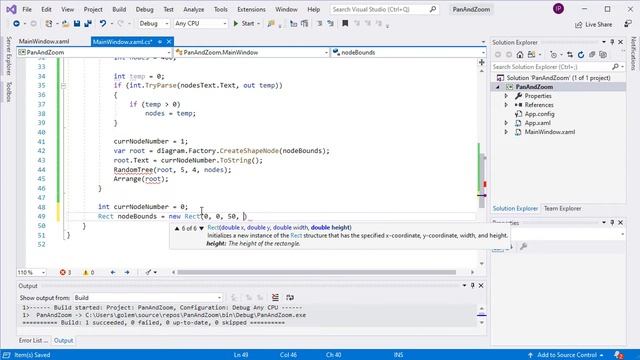Go to next issue arrow in editor
This screenshot has height=360, width=640.
point(127,272)
